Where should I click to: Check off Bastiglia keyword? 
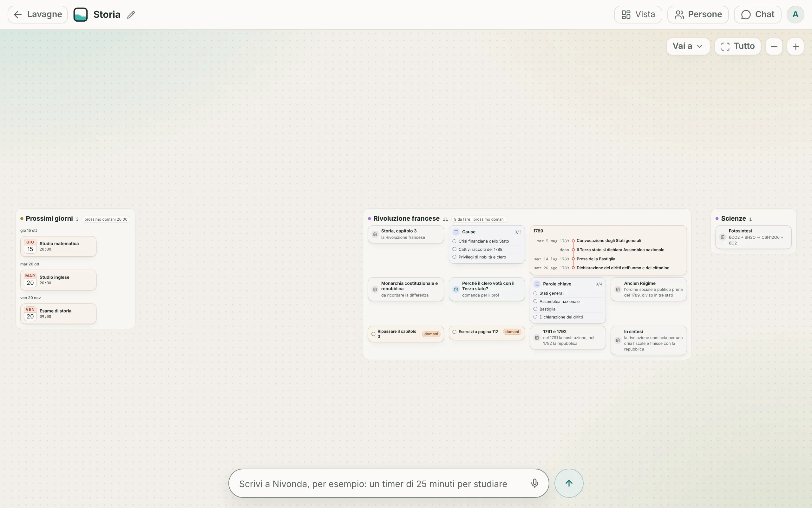[535, 309]
